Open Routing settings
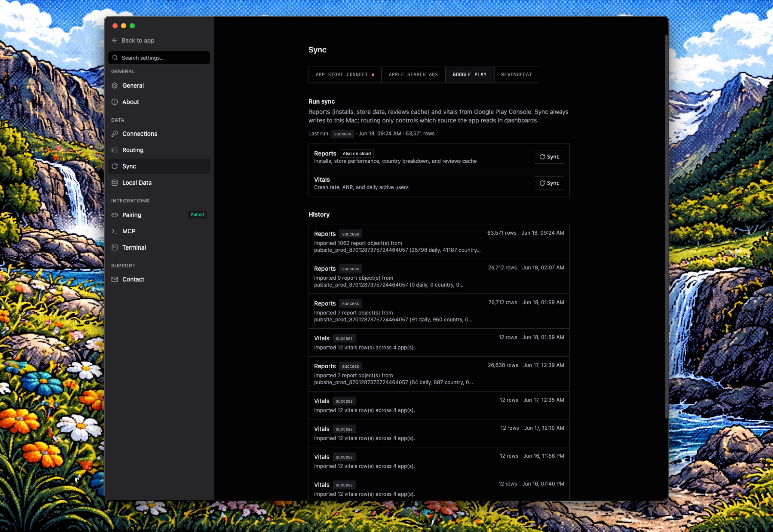The image size is (773, 532). point(159,150)
